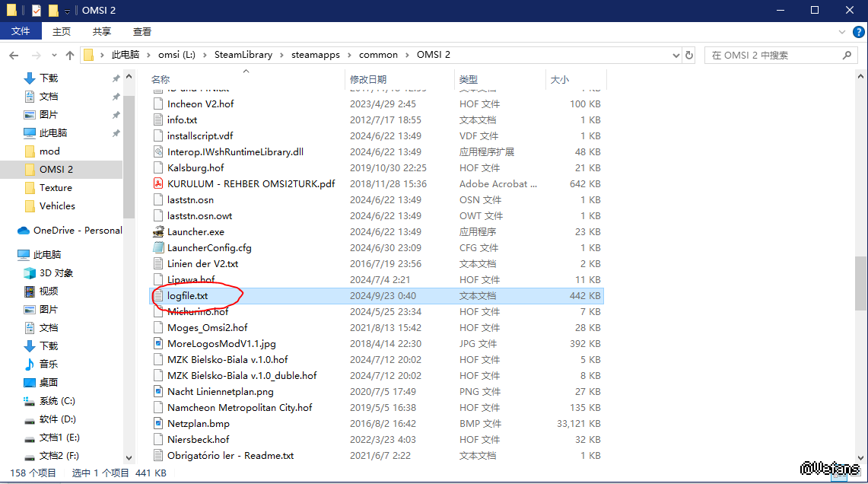Click the Back navigation arrow
868x484 pixels.
pos(14,55)
